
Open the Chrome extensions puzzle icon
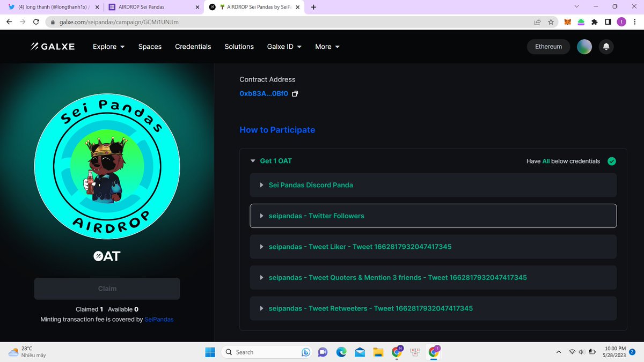coord(594,22)
